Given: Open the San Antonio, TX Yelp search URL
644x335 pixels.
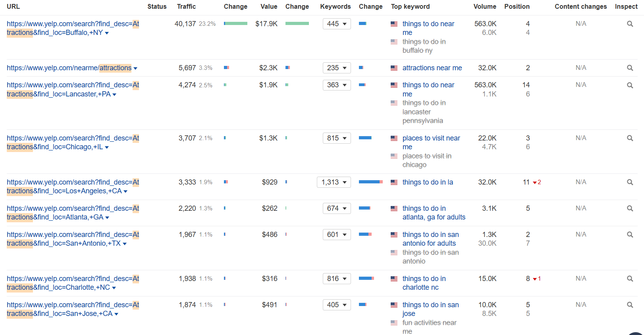Looking at the screenshot, I should click(73, 239).
